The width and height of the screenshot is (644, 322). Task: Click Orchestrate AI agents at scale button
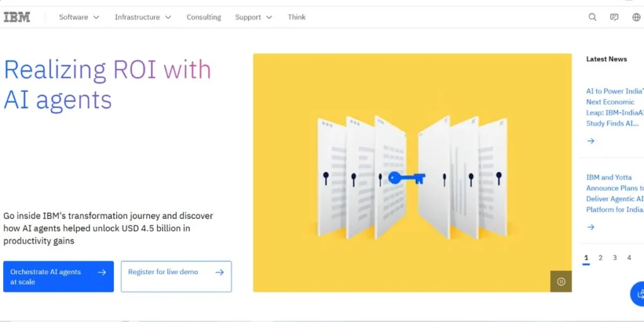coord(58,277)
